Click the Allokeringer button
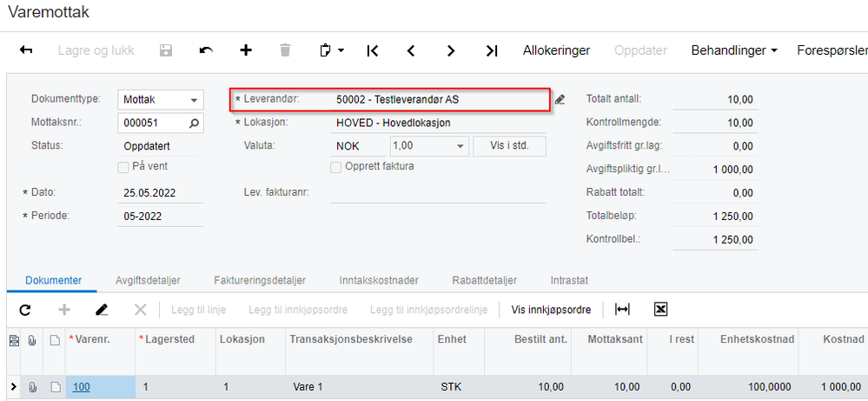868x401 pixels. tap(556, 50)
